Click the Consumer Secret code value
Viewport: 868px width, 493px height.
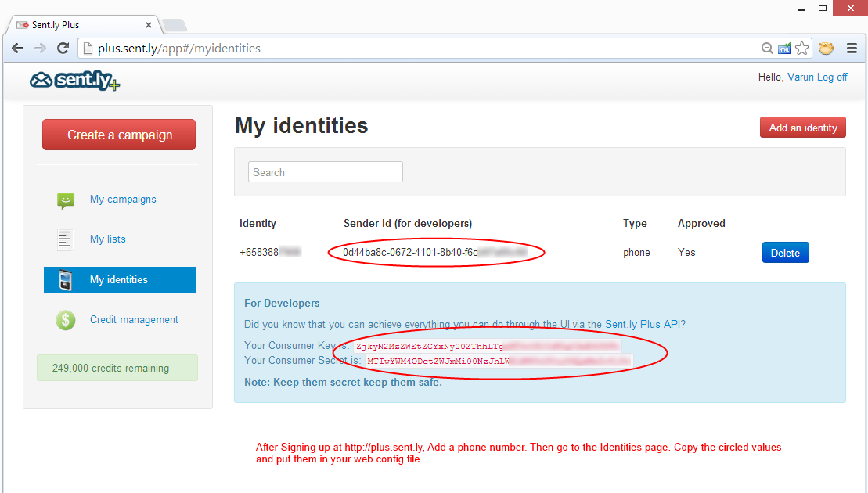point(499,362)
